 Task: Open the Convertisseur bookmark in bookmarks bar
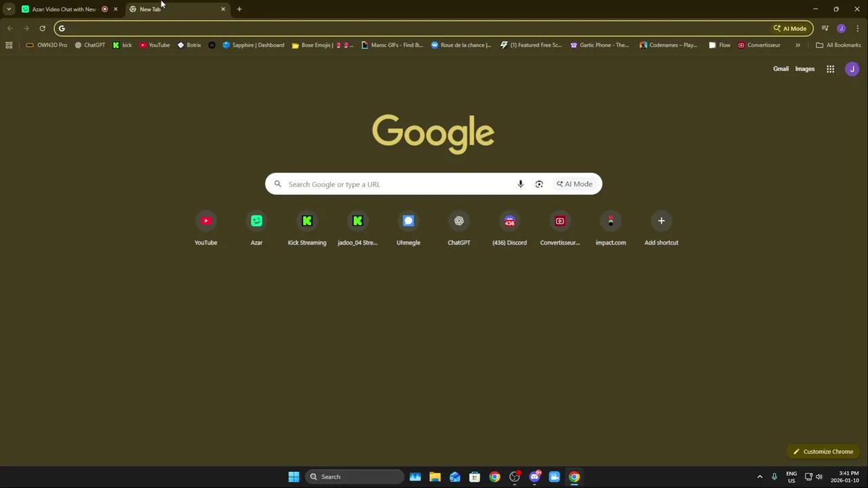coord(759,45)
